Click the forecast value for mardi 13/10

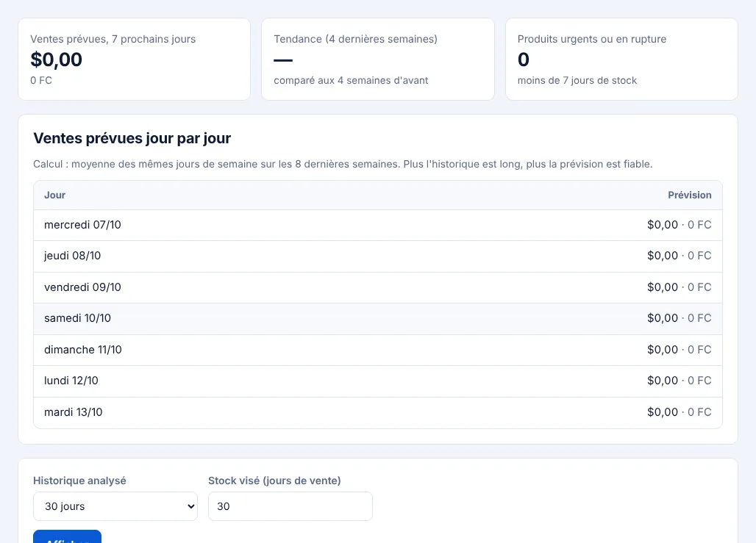pyautogui.click(x=679, y=412)
